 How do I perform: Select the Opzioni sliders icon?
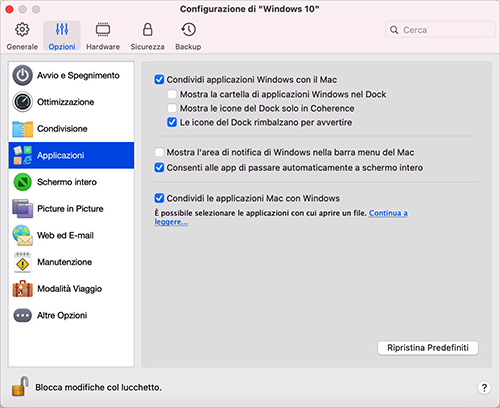click(62, 29)
